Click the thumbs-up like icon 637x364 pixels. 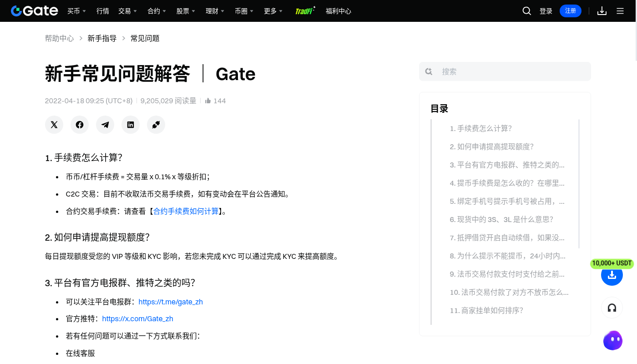coord(208,101)
